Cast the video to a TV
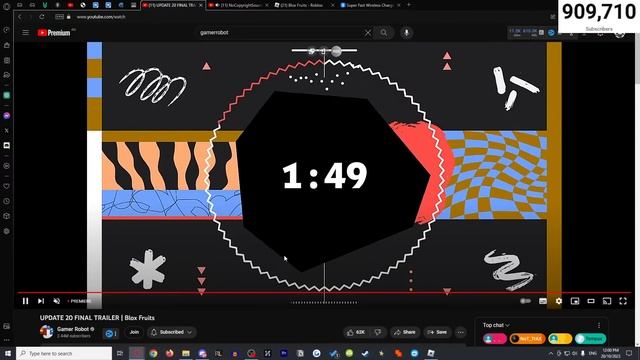Viewport: 640px width, 360px height. click(x=607, y=301)
